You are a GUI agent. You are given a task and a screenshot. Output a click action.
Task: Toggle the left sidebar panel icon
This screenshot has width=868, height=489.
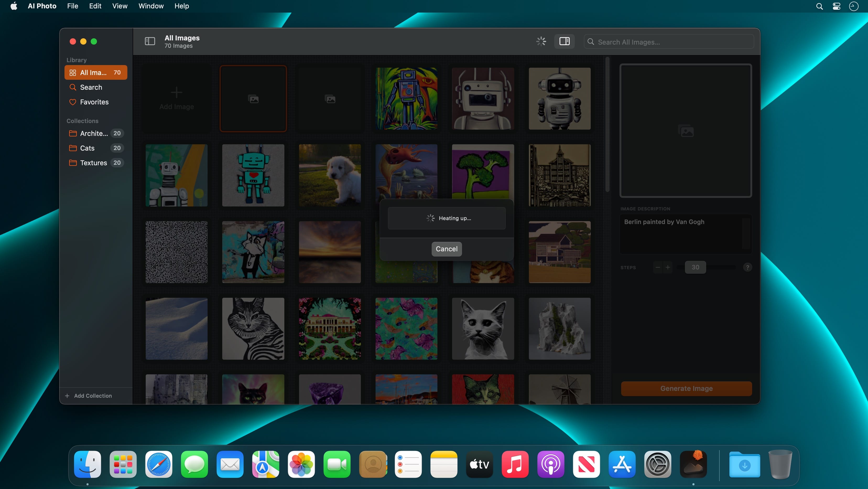pyautogui.click(x=150, y=41)
